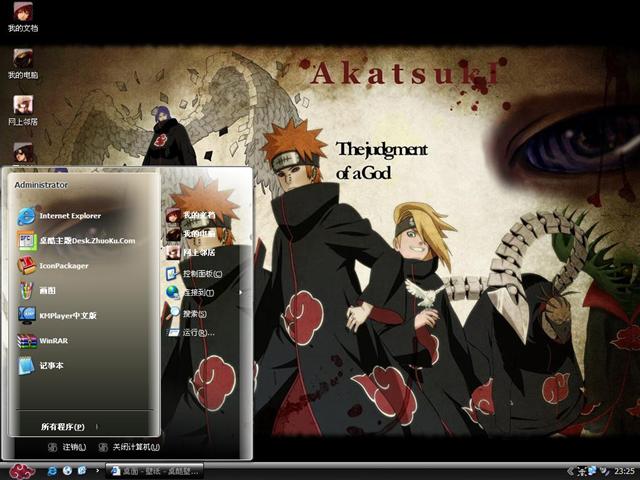Click the power icon beside 关闭计算机
The image size is (640, 480).
103,447
